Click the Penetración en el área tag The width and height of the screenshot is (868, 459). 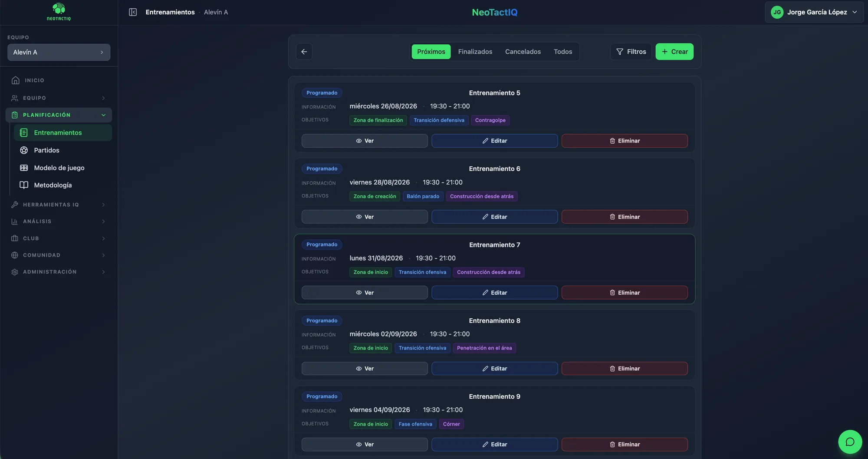484,348
